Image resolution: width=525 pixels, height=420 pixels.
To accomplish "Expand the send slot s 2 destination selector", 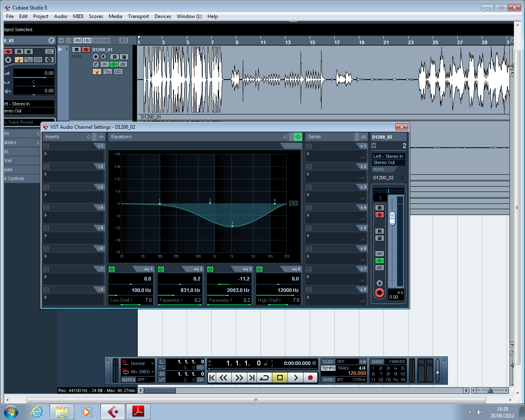I will tap(308, 174).
